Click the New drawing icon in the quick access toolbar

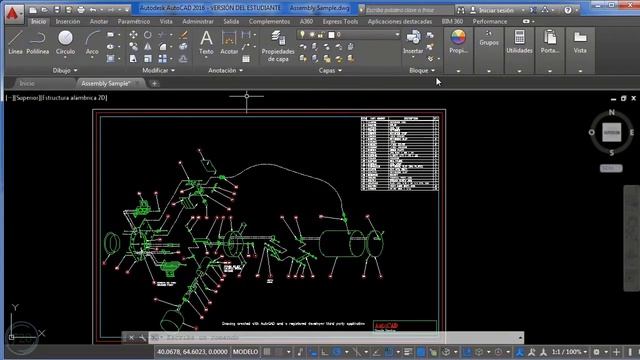33,10
